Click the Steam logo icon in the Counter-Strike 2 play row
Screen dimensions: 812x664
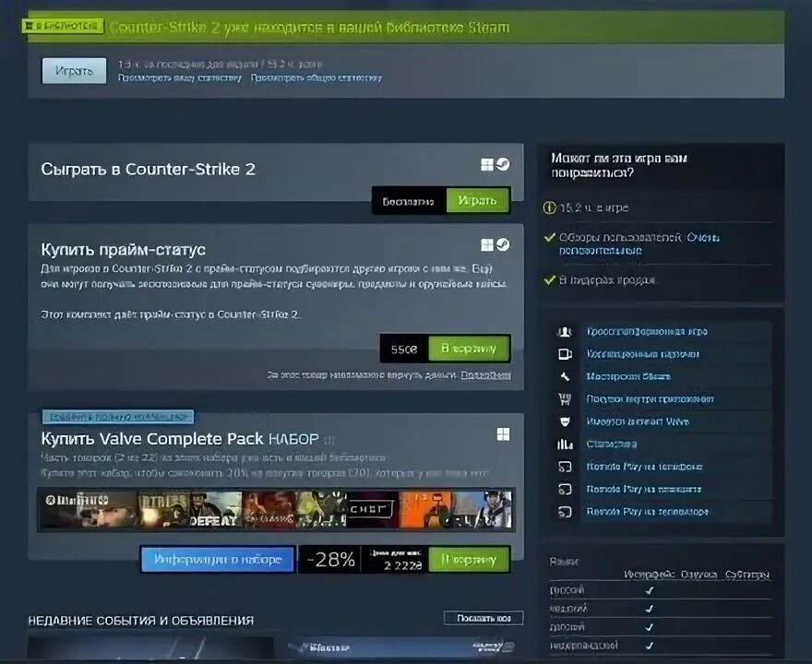pos(503,164)
